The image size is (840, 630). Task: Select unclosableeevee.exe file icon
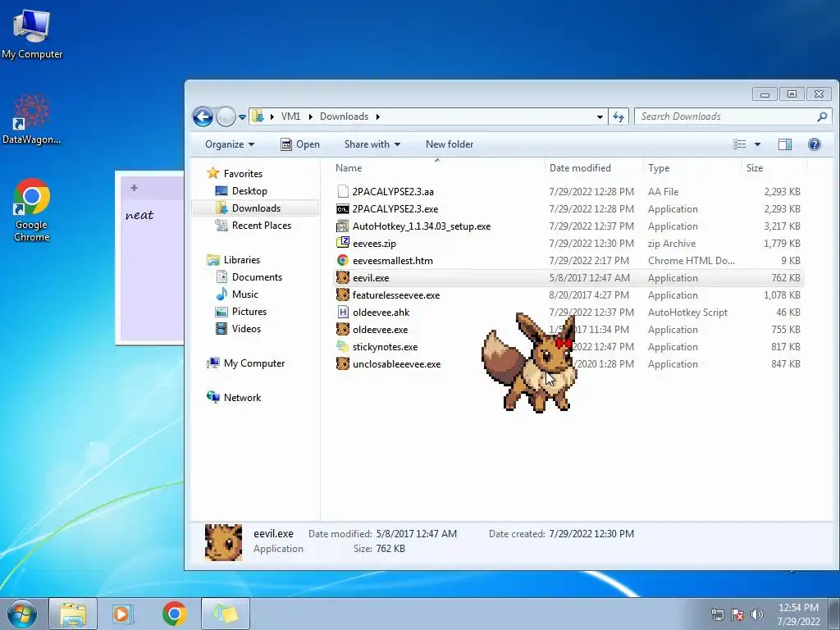(x=343, y=363)
